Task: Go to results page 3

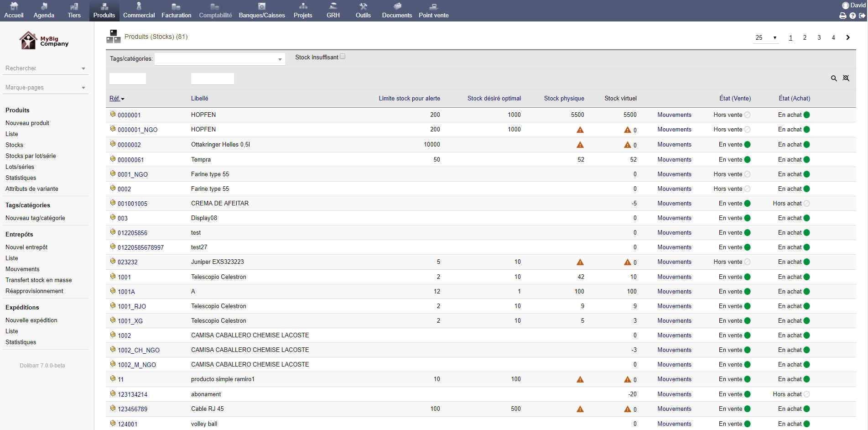Action: (819, 37)
